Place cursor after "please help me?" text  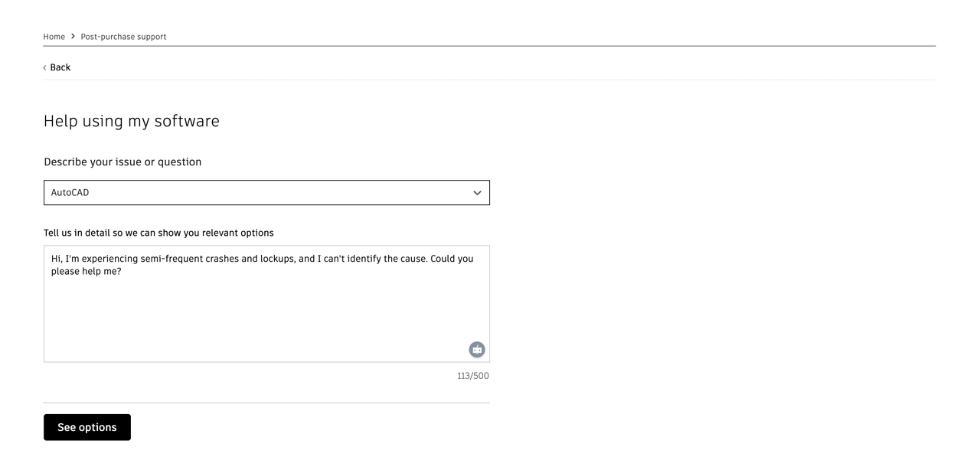pos(122,271)
